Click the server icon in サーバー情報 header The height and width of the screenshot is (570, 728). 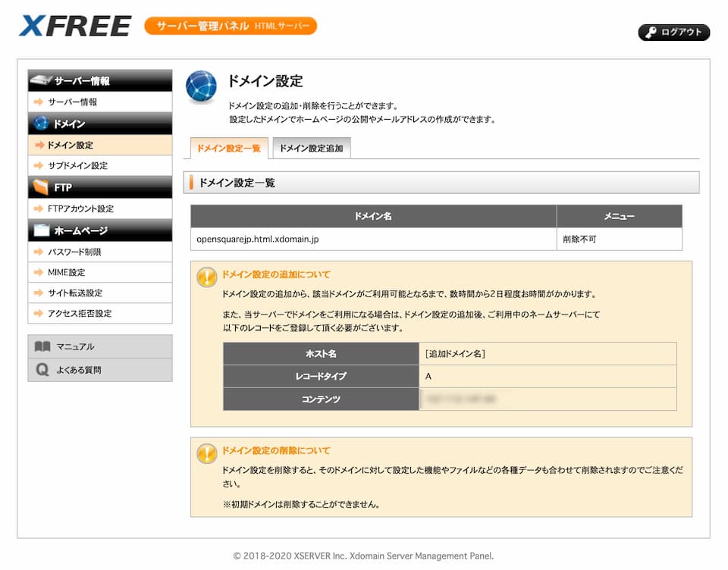point(41,81)
